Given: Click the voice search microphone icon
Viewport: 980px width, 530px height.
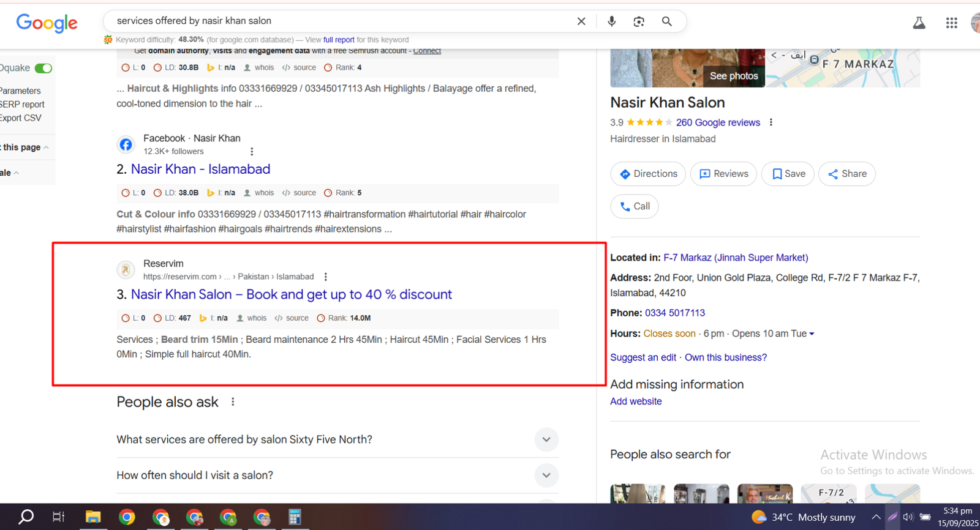Looking at the screenshot, I should tap(611, 21).
